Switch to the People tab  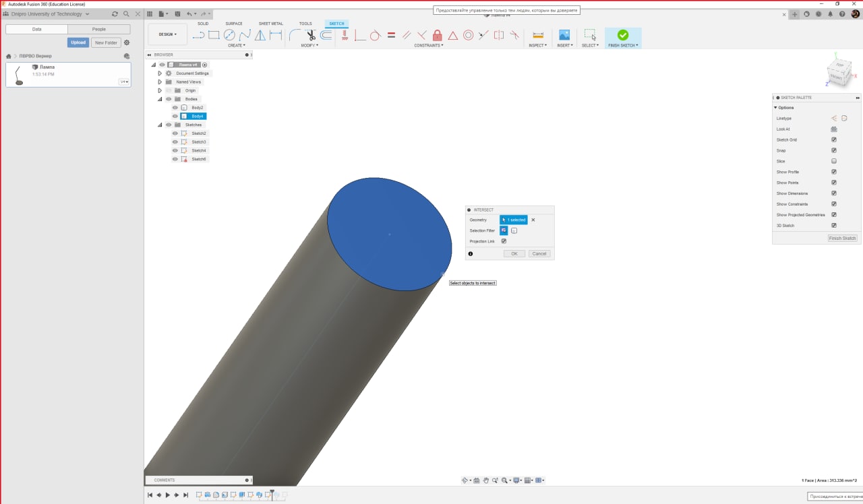point(99,29)
